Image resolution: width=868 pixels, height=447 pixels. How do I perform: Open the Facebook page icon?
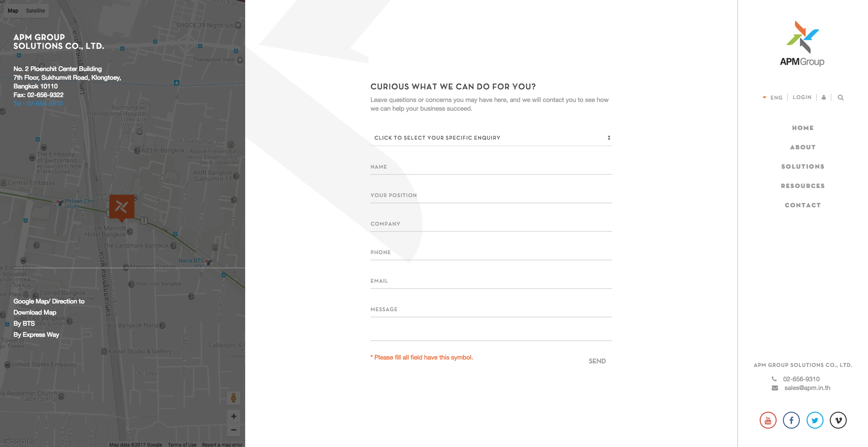pos(791,420)
